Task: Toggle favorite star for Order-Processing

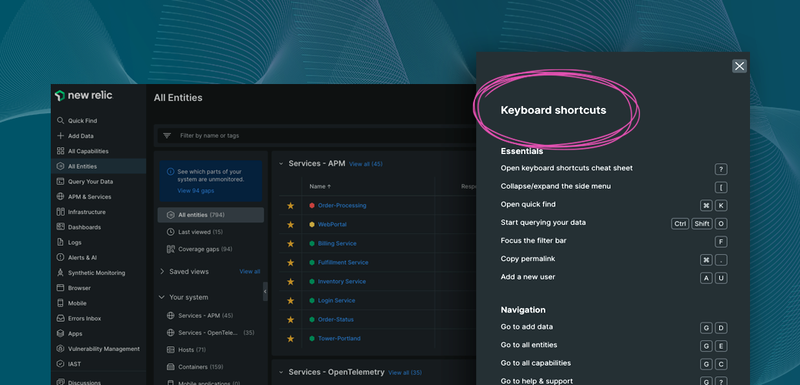Action: (x=290, y=206)
